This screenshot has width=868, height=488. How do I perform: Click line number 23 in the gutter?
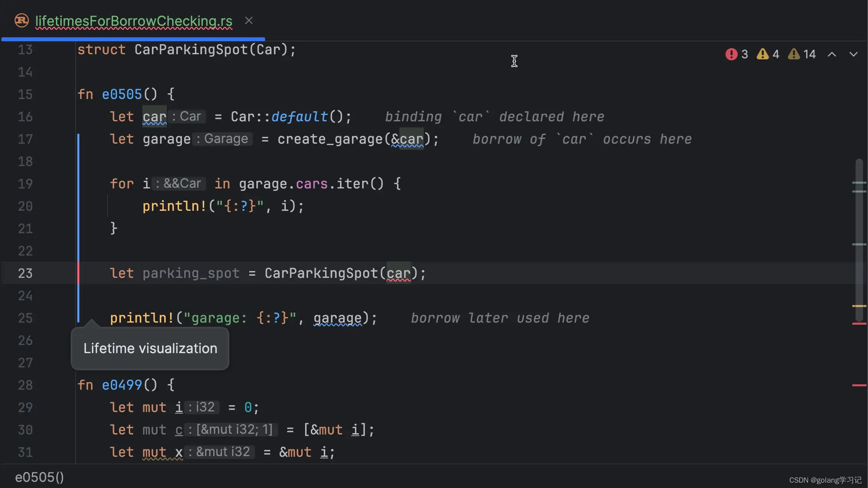pyautogui.click(x=25, y=273)
